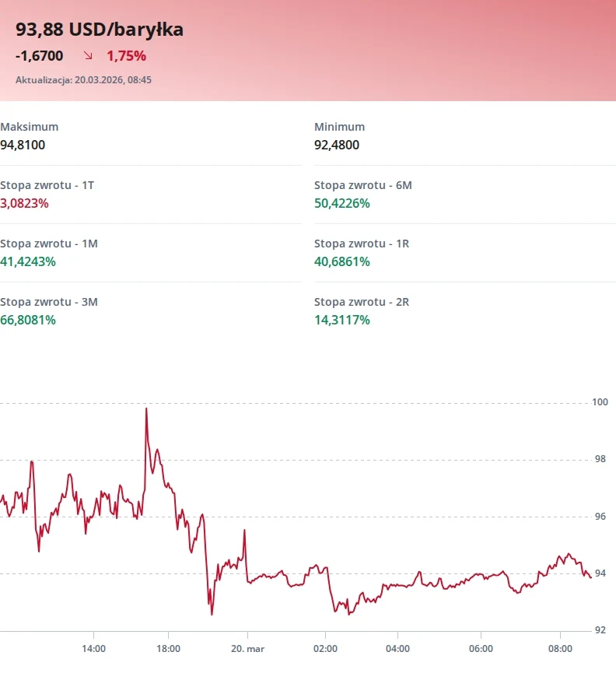Viewport: 616px width, 673px height.
Task: Click the -1,6700 price change value
Action: coord(40,56)
